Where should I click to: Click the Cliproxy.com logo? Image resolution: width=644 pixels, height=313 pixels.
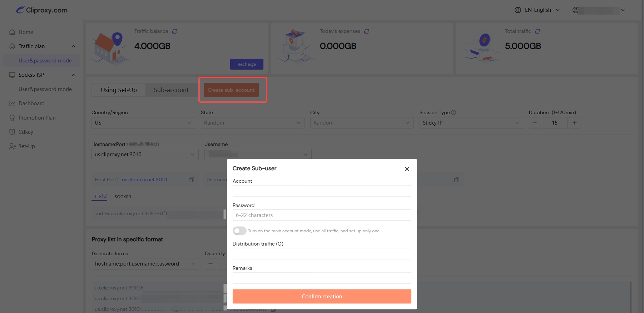(42, 10)
